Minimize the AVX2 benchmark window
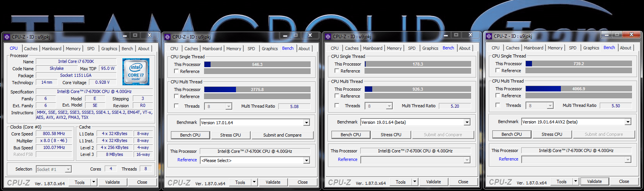The width and height of the screenshot is (644, 191). 606,34
